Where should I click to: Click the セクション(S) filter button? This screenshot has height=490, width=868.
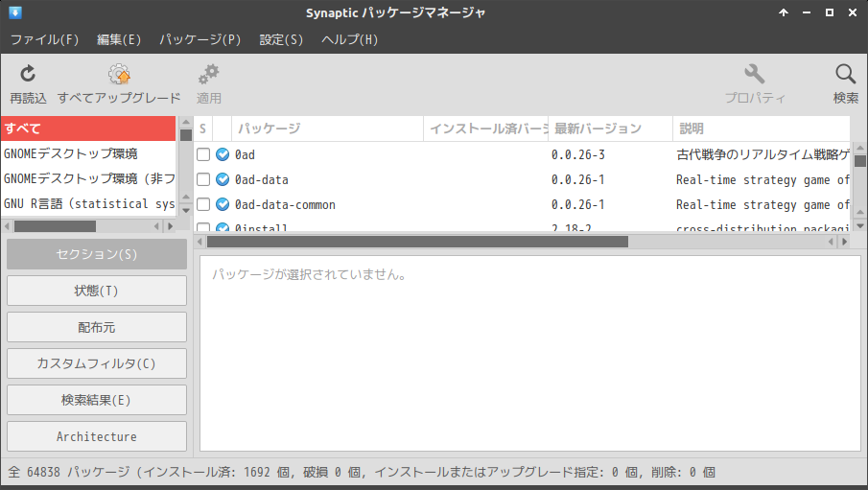pos(97,254)
